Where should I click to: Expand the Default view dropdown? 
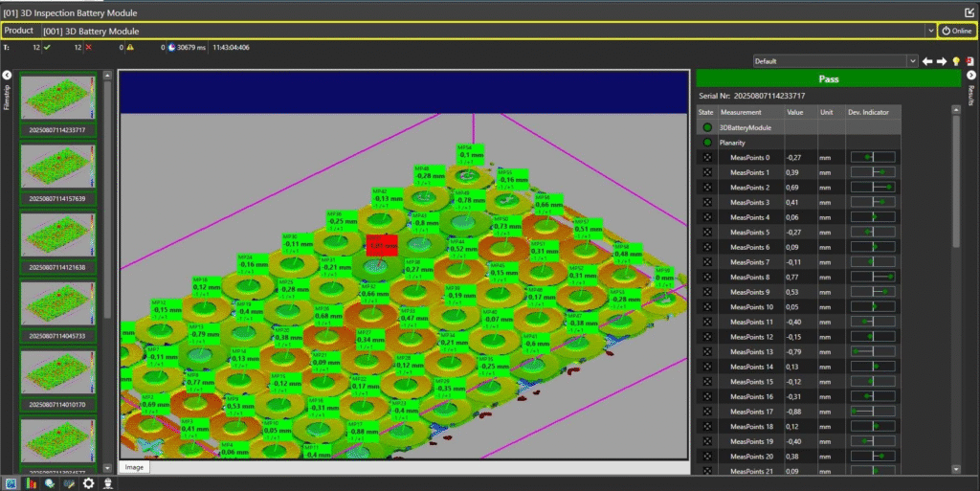click(x=911, y=61)
